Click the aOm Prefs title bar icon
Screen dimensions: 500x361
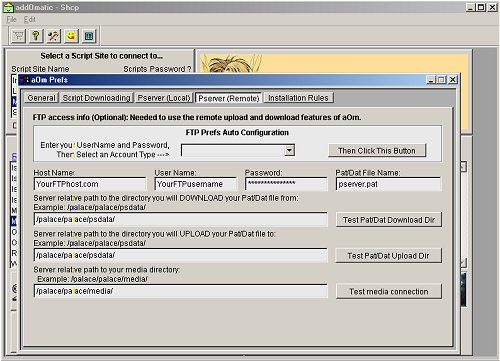tap(24, 80)
